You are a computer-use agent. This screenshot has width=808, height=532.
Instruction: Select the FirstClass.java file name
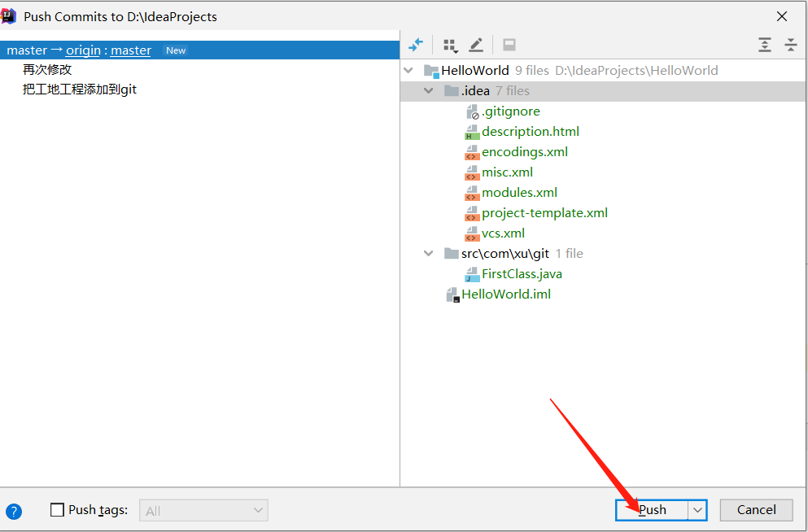tap(522, 274)
